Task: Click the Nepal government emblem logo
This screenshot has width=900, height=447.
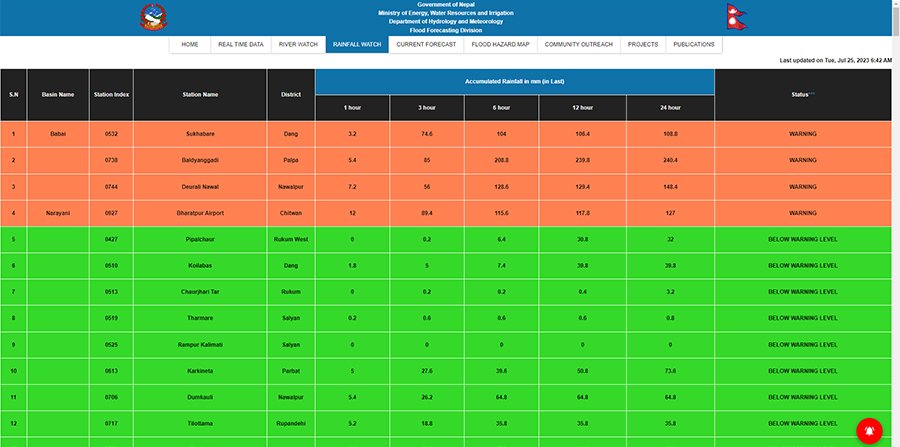Action: coord(153,17)
